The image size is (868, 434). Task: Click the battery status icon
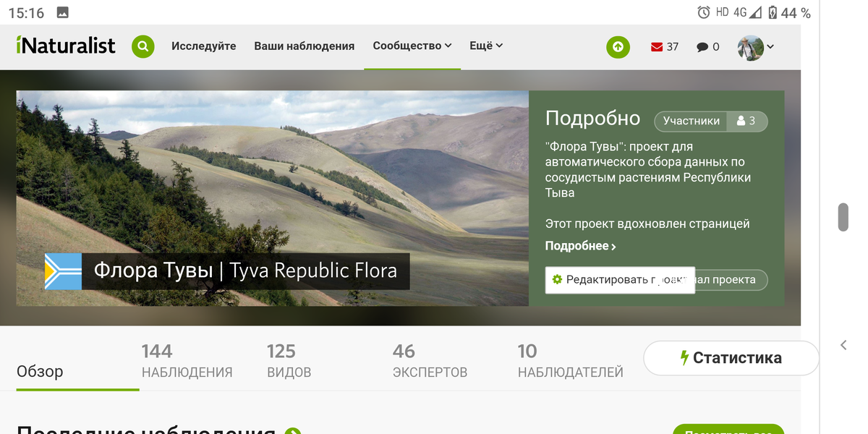point(773,12)
